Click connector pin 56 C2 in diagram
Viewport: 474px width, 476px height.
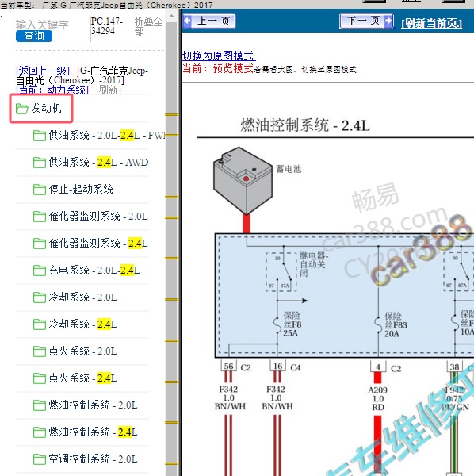(x=228, y=367)
